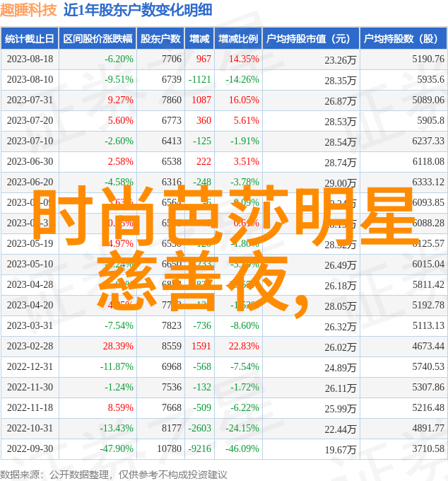Click the 3710.58 average shares cell

pos(428,448)
